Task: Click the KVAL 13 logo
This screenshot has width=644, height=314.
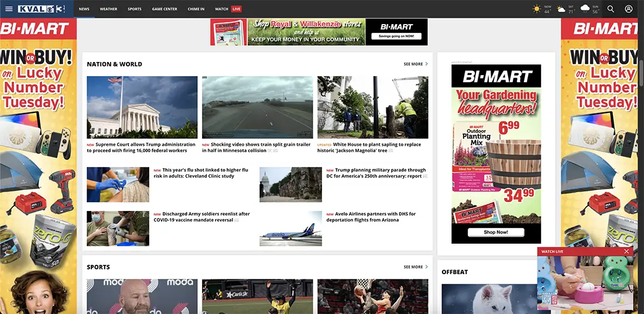Action: point(41,9)
